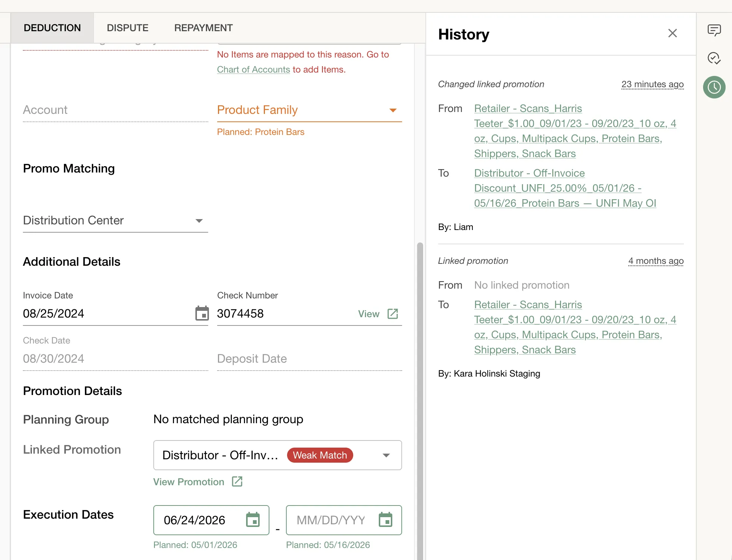Open execution end date calendar

tap(386, 520)
